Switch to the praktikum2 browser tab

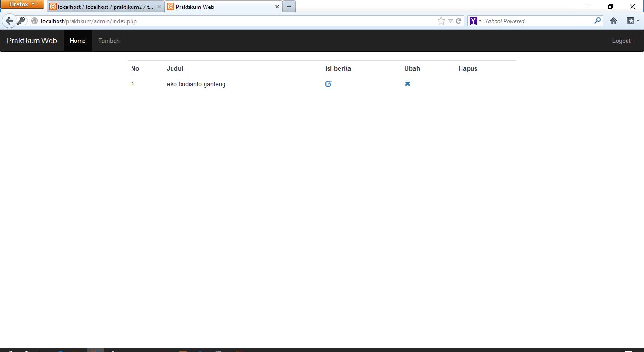coord(104,7)
